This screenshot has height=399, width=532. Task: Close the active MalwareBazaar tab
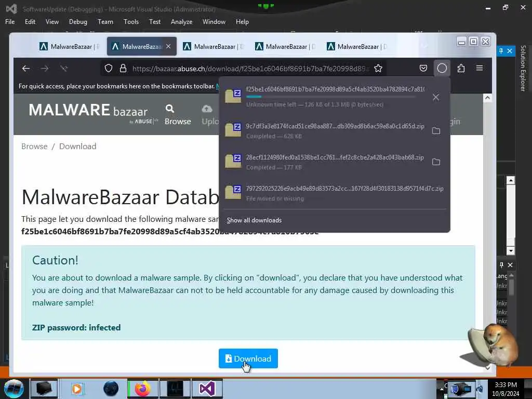[x=168, y=46]
